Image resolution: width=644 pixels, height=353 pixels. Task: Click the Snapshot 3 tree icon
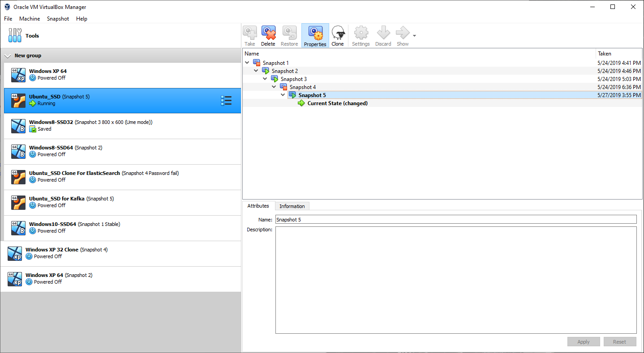tap(275, 79)
